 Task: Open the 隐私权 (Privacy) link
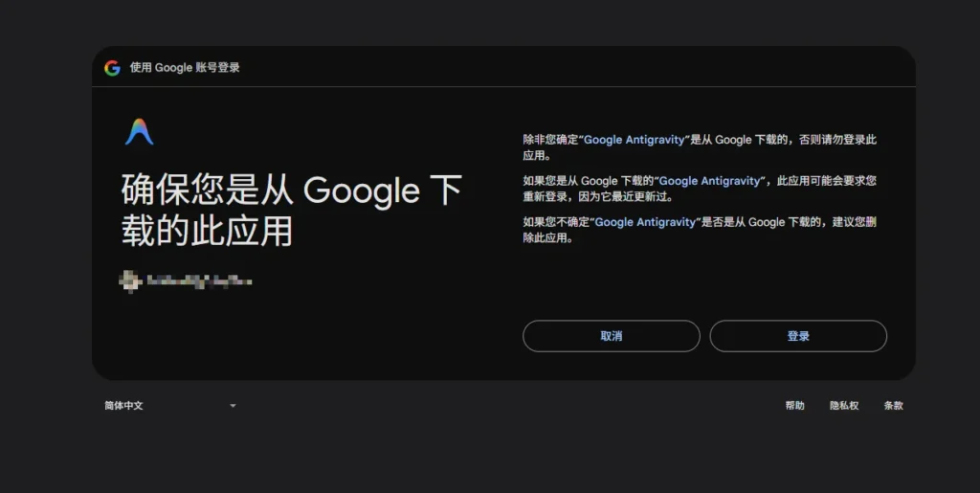[844, 406]
